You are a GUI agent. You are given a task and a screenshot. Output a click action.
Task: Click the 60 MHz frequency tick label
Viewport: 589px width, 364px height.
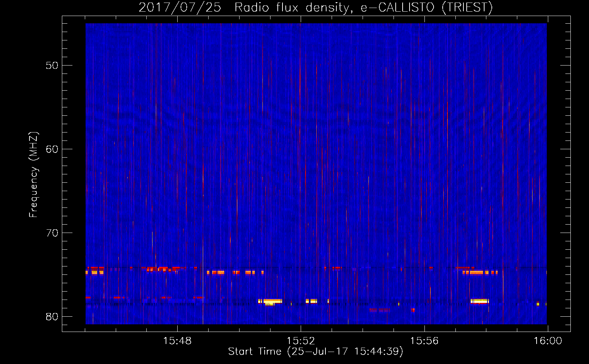click(52, 149)
